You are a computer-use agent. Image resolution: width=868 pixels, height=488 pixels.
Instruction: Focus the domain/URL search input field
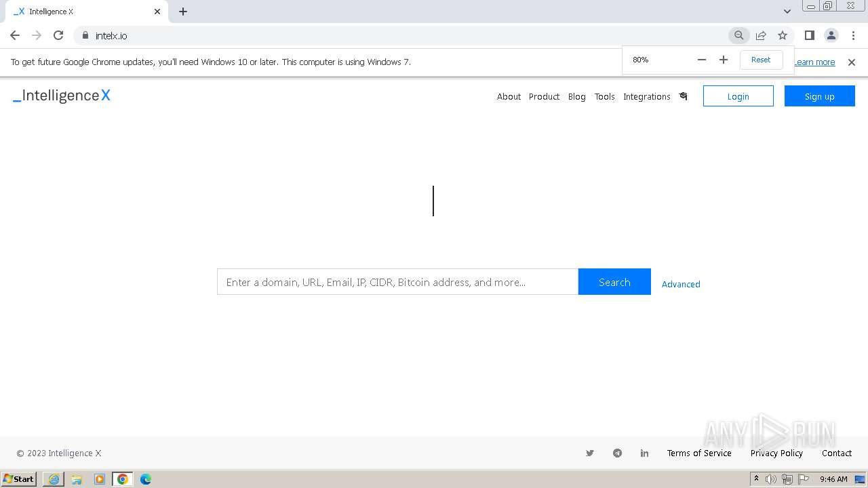[x=397, y=282]
